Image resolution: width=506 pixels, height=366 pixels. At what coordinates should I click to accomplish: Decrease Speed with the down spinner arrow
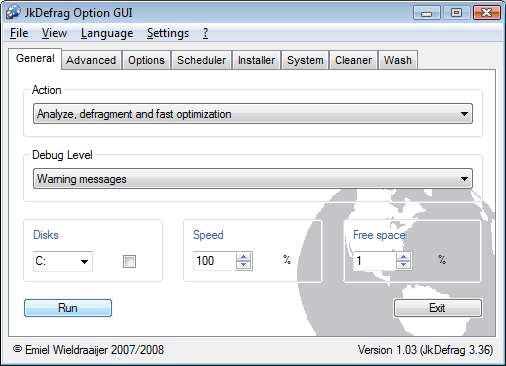click(243, 265)
